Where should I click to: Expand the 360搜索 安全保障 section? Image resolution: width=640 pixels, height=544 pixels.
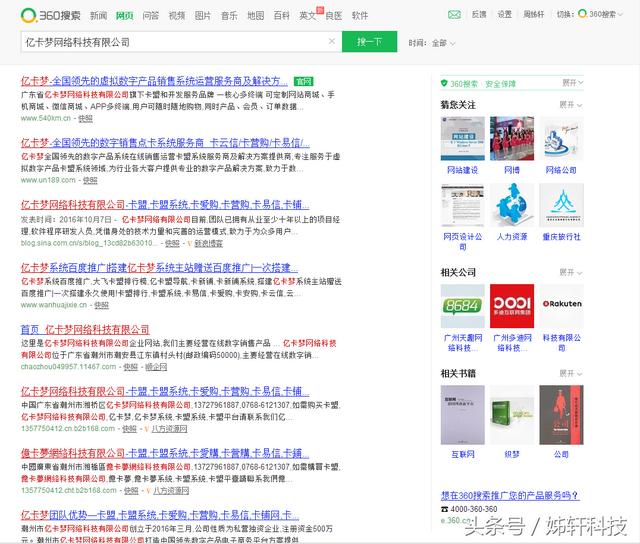pos(572,83)
